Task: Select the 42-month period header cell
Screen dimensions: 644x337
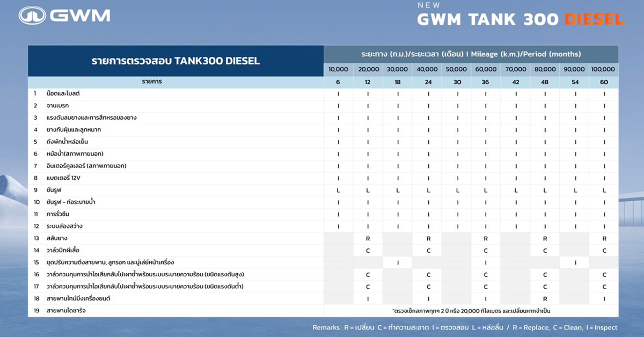Action: 515,82
